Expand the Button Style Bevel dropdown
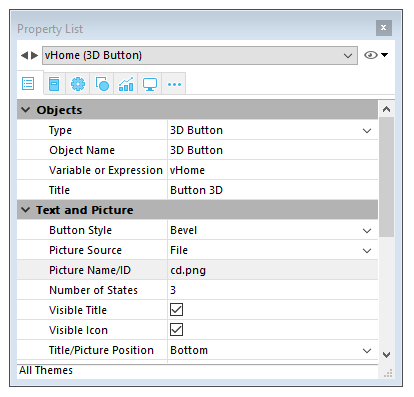 pos(367,231)
